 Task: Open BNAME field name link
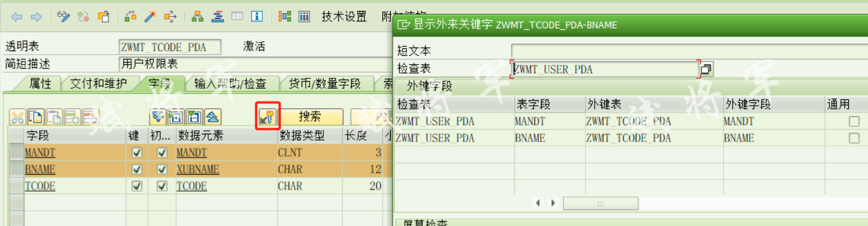(x=39, y=170)
